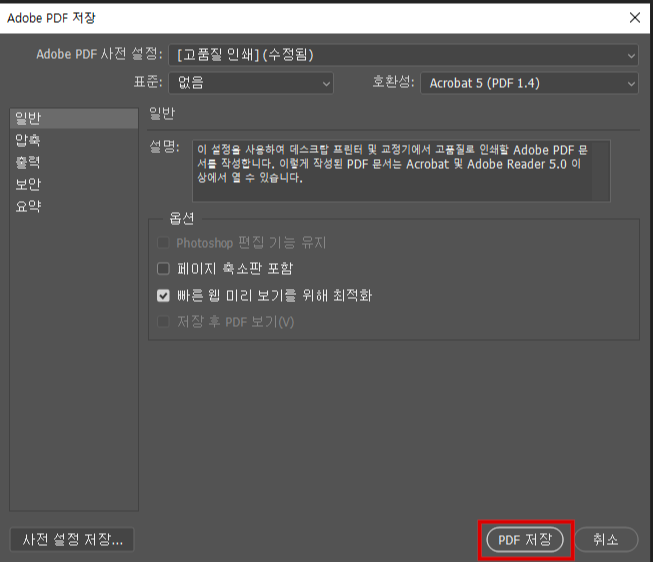Click the PDF 저장 button

point(525,540)
